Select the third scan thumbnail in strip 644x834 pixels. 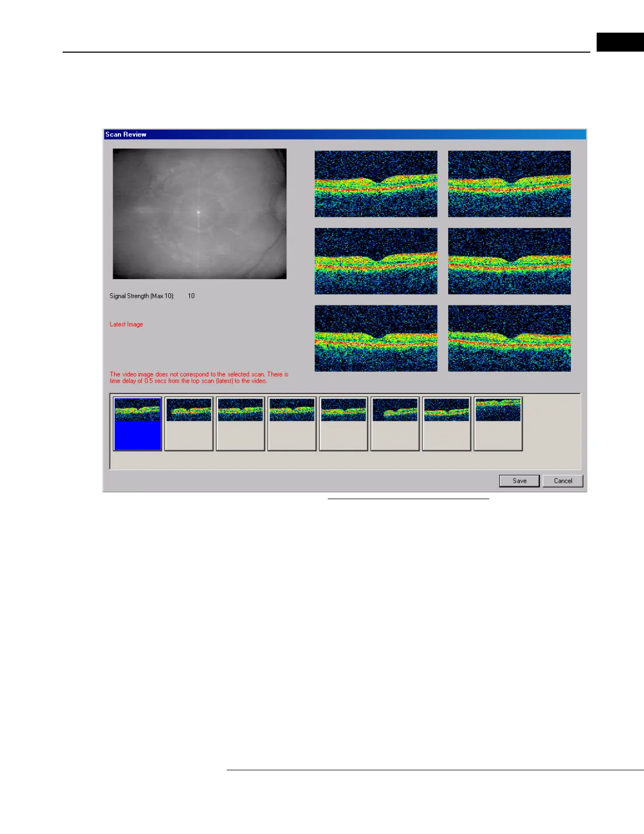[x=240, y=424]
